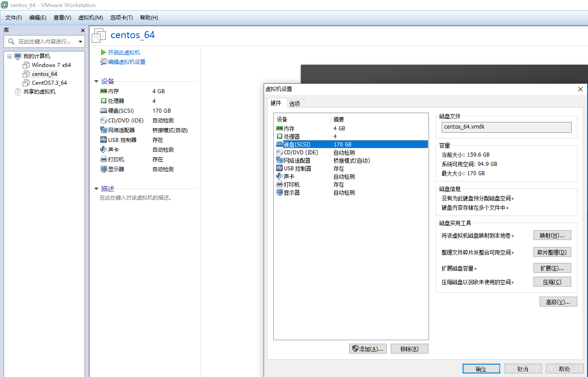Close the 虚拟机设置 dialog
Image resolution: width=588 pixels, height=377 pixels.
click(x=580, y=89)
